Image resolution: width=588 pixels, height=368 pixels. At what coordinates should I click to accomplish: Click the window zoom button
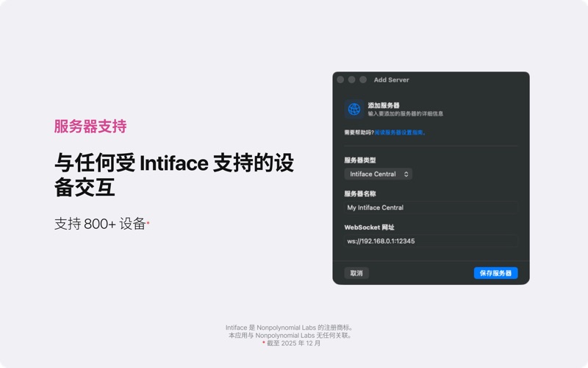pyautogui.click(x=363, y=79)
